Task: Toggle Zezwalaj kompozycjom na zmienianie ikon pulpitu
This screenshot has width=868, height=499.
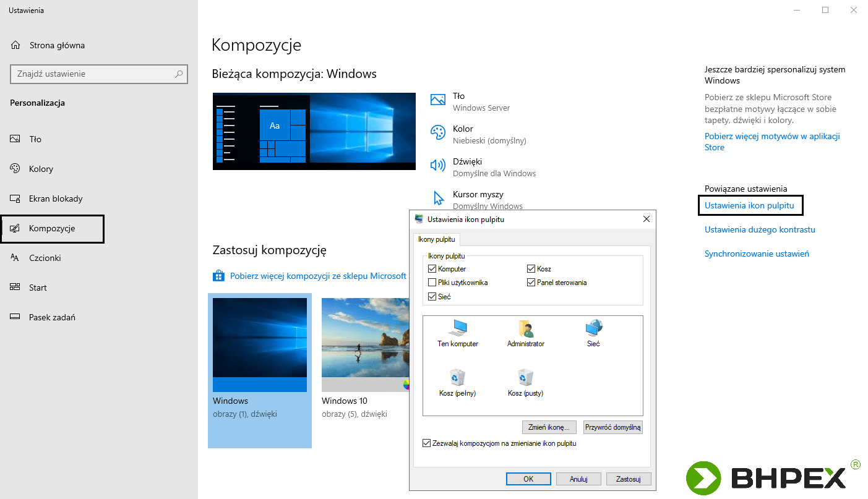Action: [x=426, y=443]
